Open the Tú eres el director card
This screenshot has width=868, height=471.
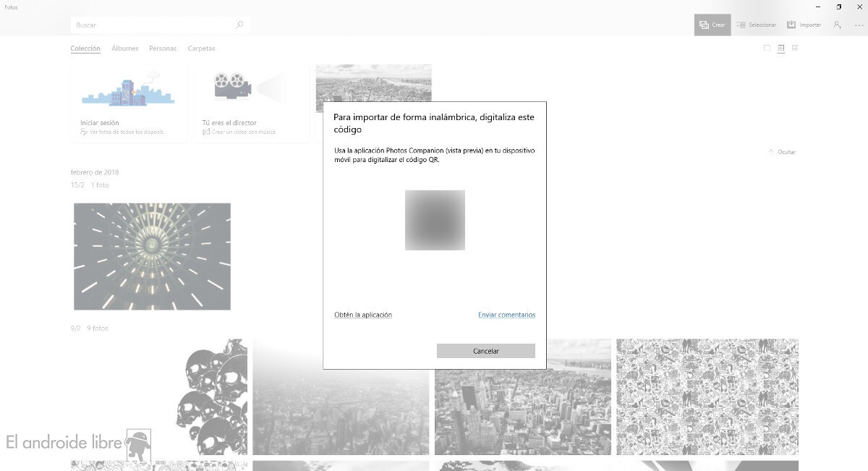point(251,103)
